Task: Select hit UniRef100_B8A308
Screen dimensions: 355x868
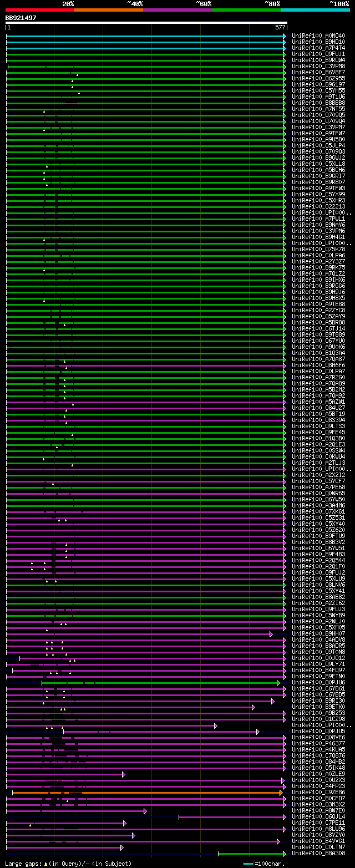Action: (318, 854)
